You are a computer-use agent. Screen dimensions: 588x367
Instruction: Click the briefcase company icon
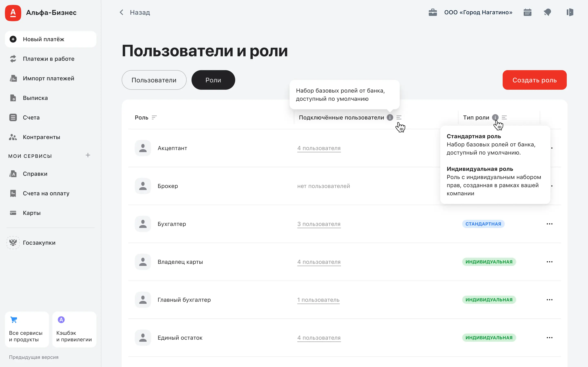tap(432, 12)
